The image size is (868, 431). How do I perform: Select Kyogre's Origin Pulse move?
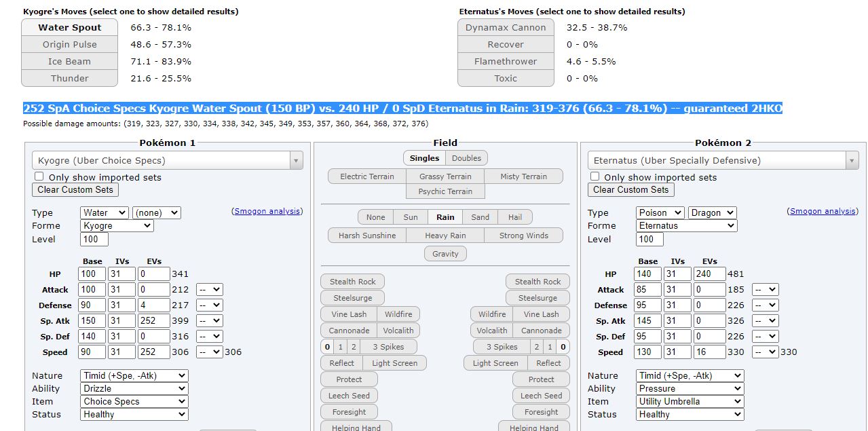pyautogui.click(x=69, y=44)
